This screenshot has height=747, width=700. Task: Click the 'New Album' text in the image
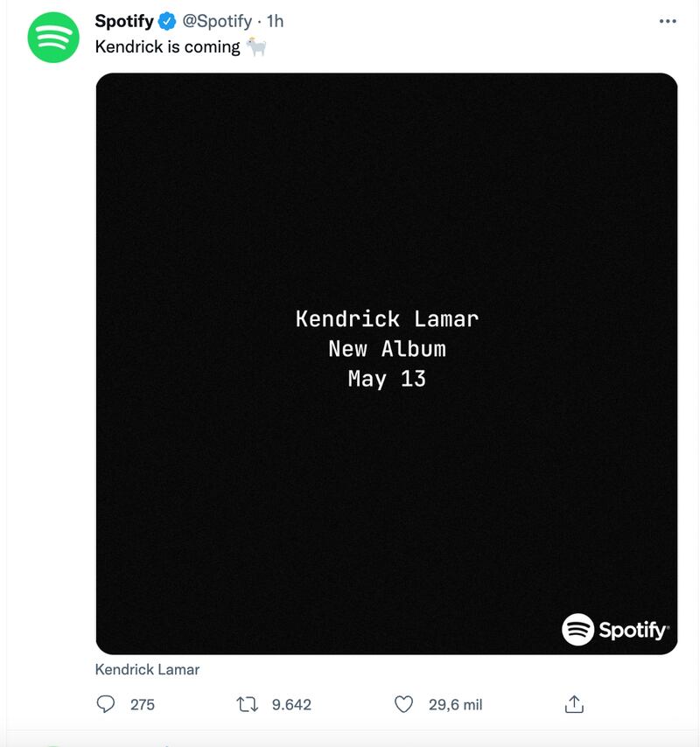[x=387, y=348]
